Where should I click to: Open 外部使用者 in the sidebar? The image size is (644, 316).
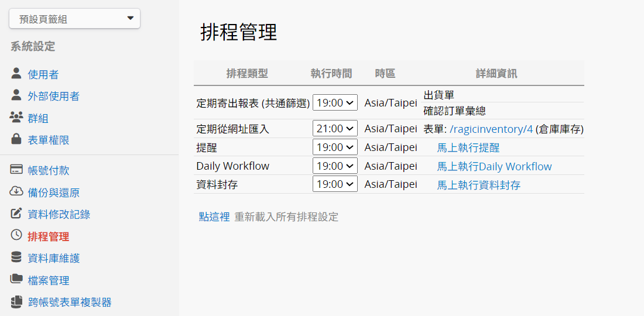click(53, 97)
